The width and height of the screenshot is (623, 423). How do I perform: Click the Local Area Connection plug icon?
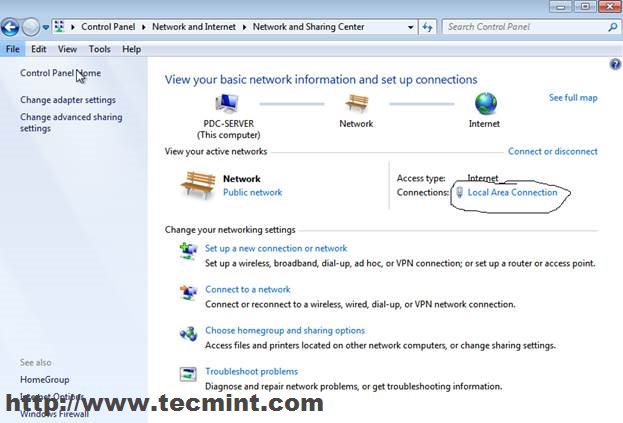(459, 192)
